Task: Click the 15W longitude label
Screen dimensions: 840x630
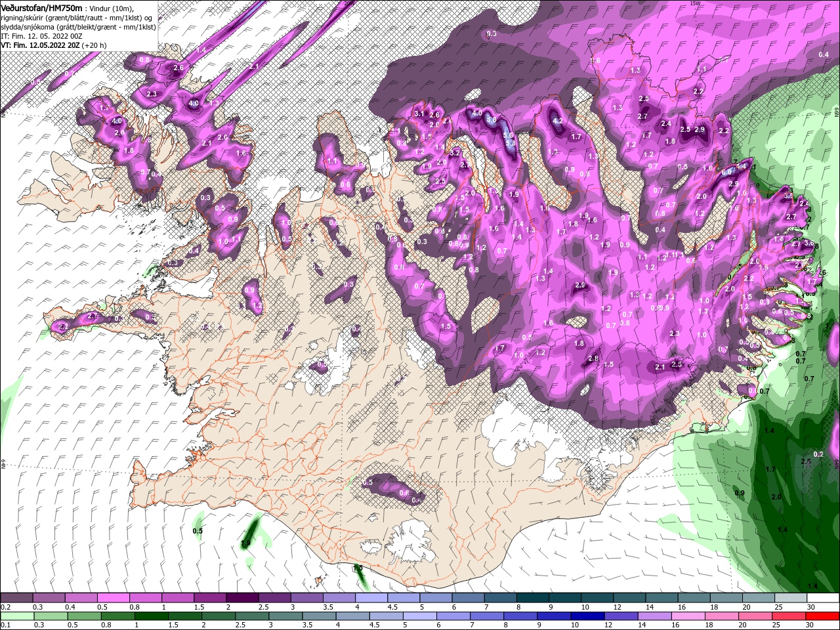Action: coord(696,3)
